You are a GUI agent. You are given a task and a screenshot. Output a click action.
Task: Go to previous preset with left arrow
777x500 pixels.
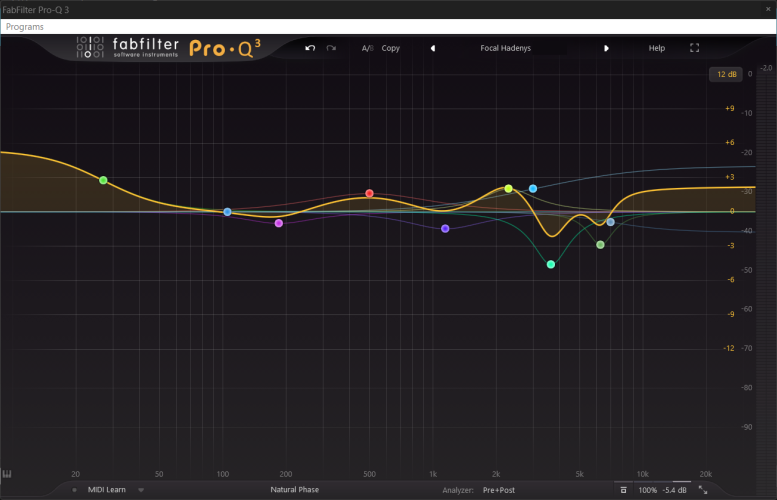[433, 48]
